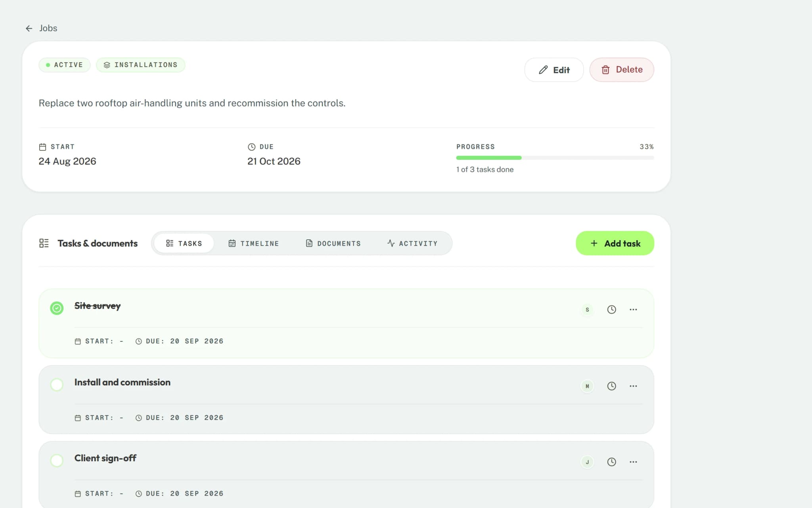
Task: Click '1 of 3 tasks done' text
Action: pos(485,169)
